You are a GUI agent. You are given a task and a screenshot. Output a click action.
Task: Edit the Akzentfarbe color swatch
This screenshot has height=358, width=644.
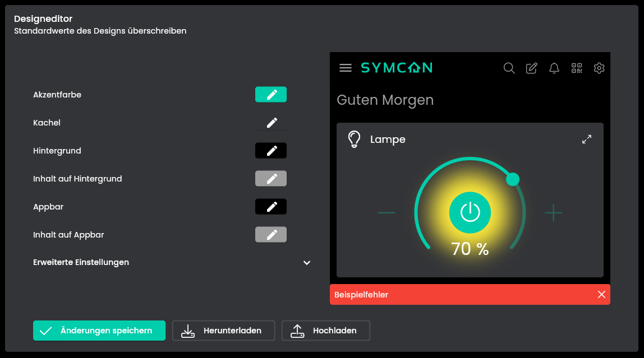[271, 95]
